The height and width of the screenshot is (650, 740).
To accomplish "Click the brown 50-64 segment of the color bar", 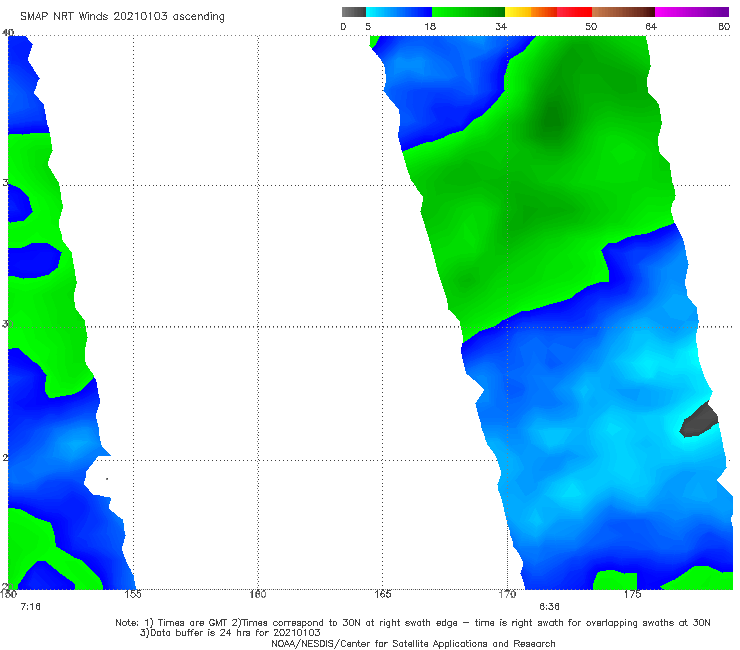I will pos(623,12).
